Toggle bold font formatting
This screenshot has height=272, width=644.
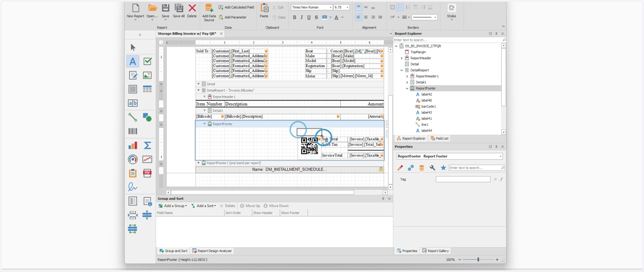pyautogui.click(x=295, y=17)
